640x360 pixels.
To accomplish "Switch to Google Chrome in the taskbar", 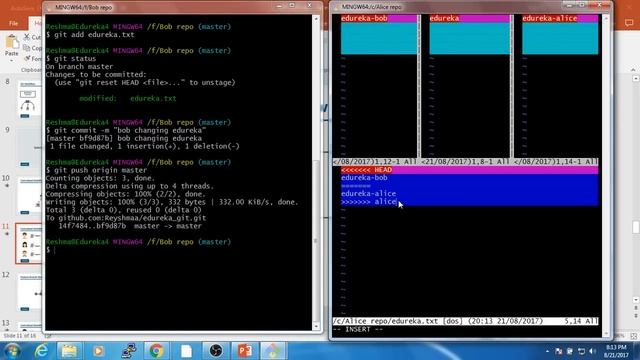I will point(156,351).
